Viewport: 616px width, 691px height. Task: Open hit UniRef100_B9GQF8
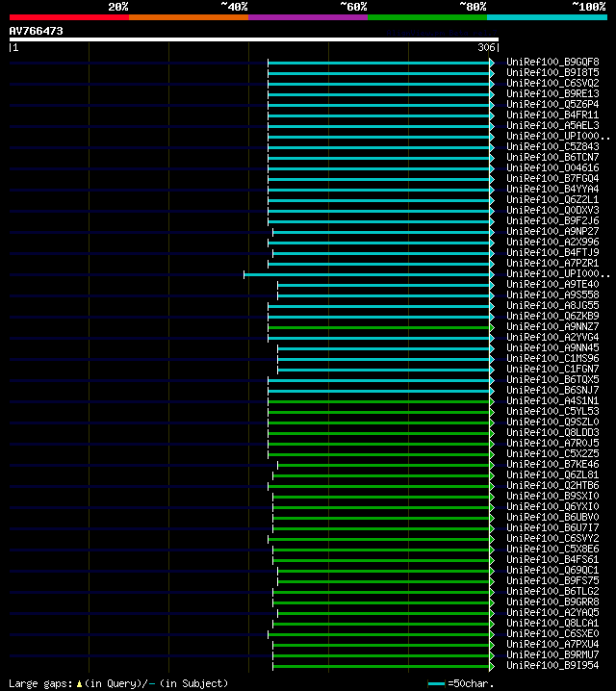pyautogui.click(x=552, y=62)
